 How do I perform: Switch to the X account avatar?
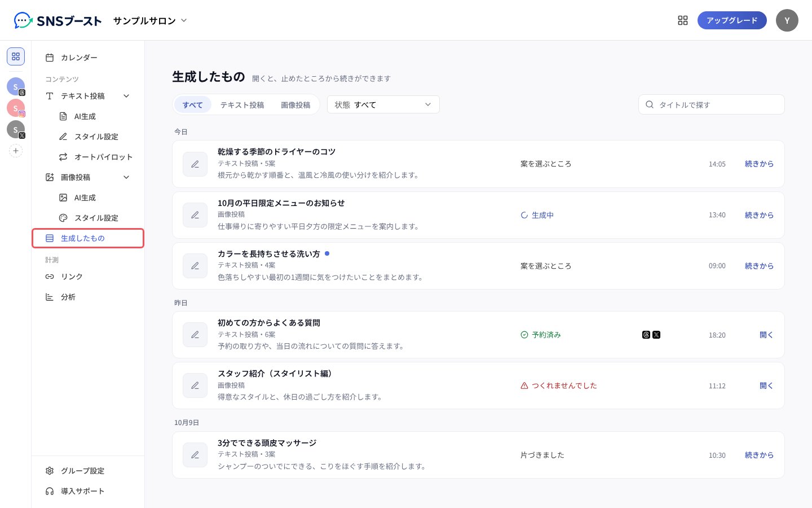[x=16, y=129]
